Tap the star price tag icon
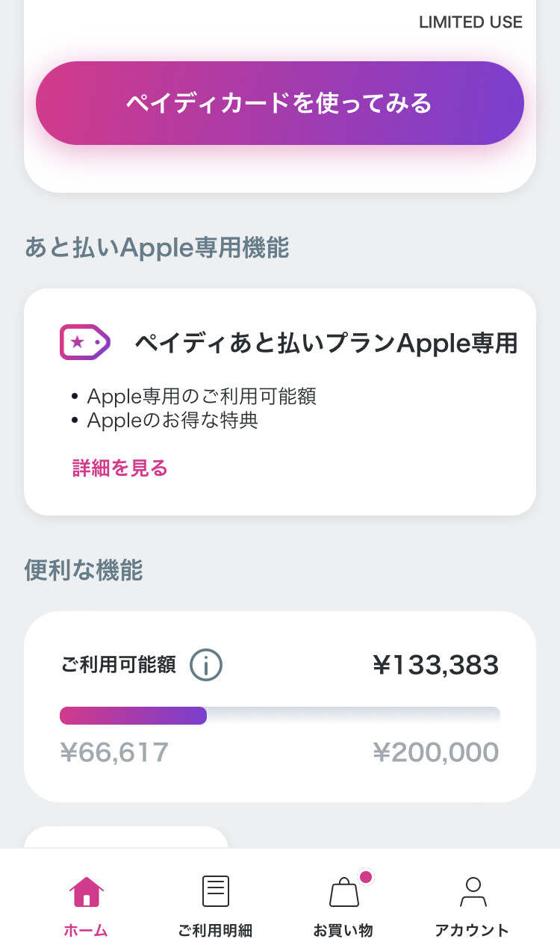 pos(84,343)
